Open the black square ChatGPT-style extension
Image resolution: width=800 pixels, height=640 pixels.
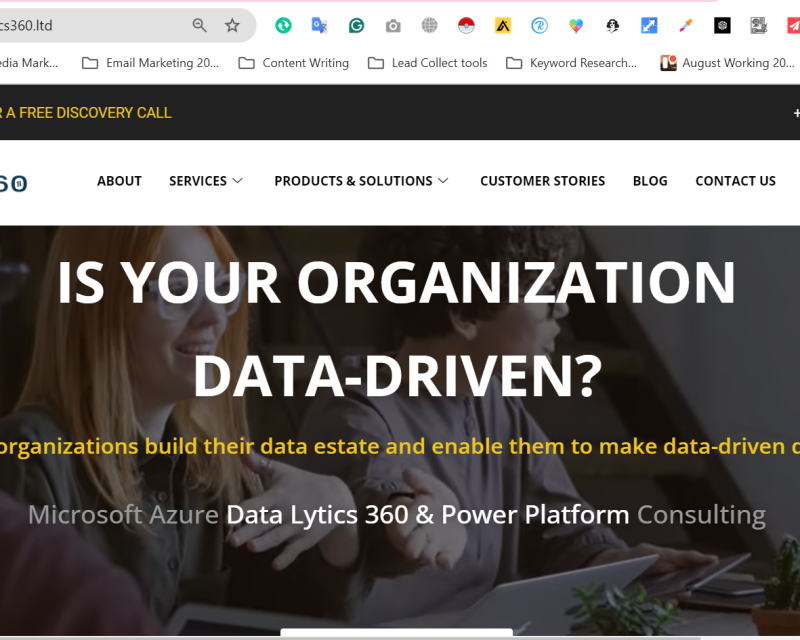[x=722, y=25]
